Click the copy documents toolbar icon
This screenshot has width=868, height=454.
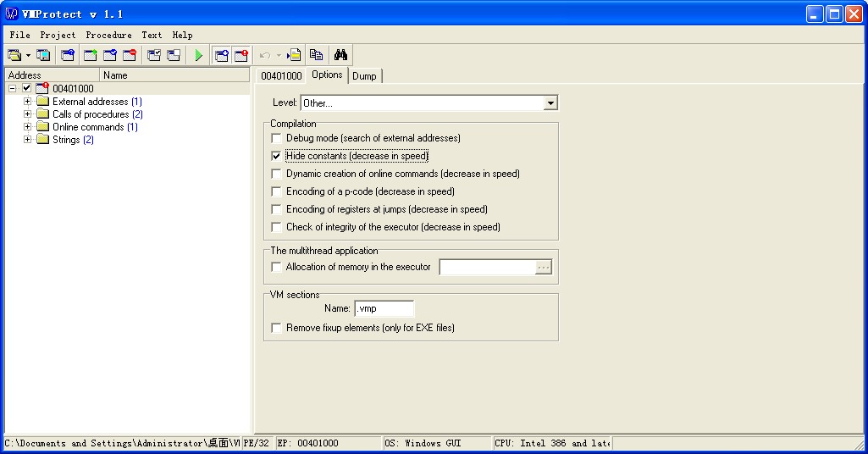pos(316,55)
